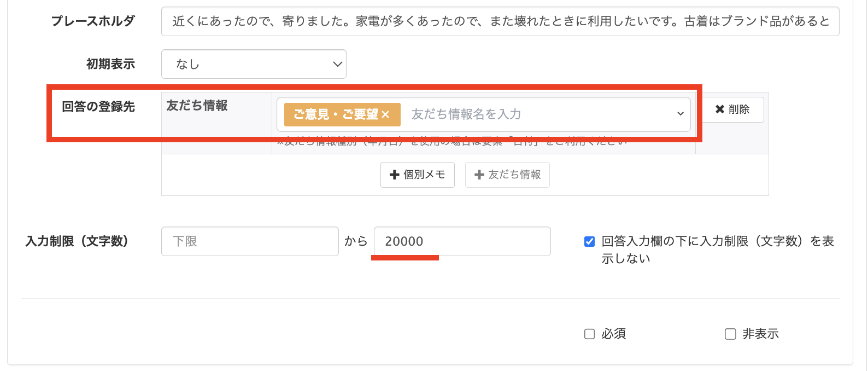The height and width of the screenshot is (371, 868).
Task: Expand the 友だち情報 selector chevron
Action: 681,114
